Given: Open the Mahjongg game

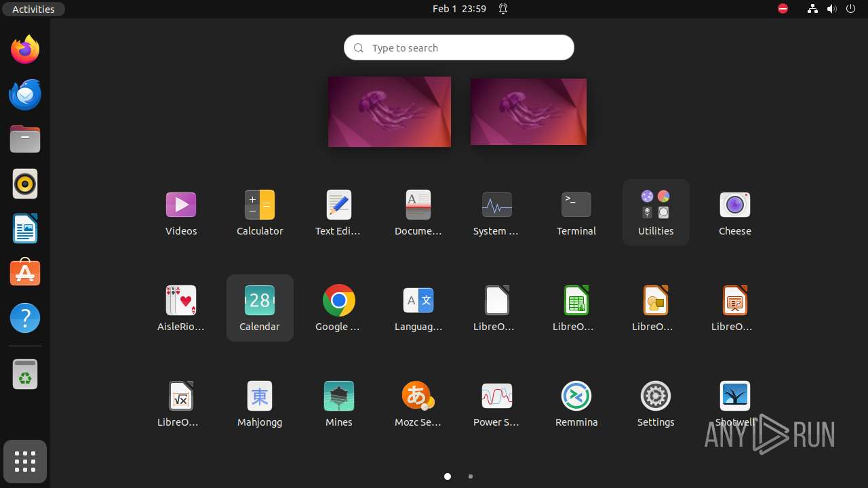Looking at the screenshot, I should tap(260, 404).
